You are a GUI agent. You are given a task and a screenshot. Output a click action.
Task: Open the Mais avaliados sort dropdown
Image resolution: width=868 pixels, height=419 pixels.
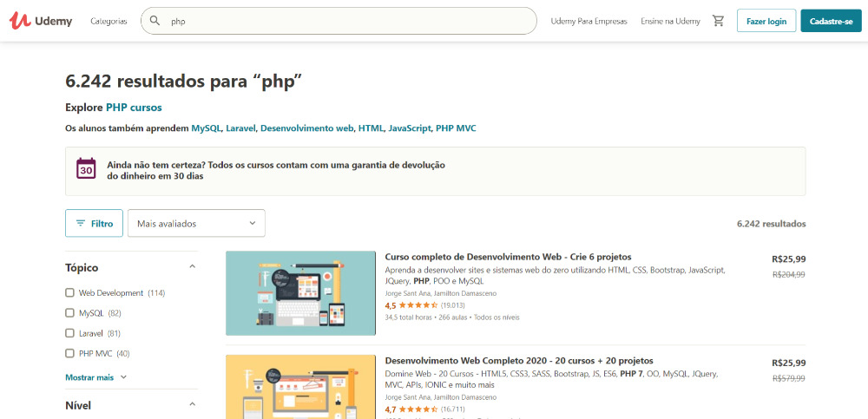coord(196,223)
